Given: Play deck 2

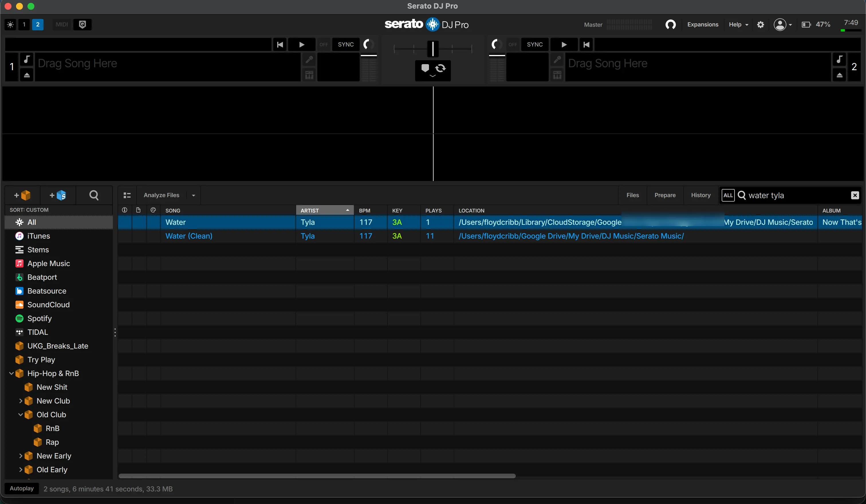Looking at the screenshot, I should (x=564, y=44).
